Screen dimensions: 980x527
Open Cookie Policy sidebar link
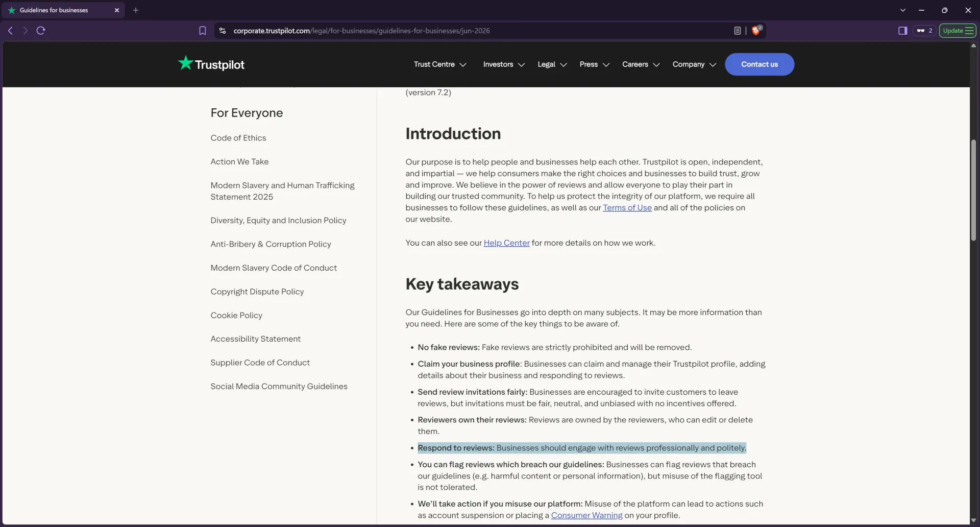tap(236, 316)
